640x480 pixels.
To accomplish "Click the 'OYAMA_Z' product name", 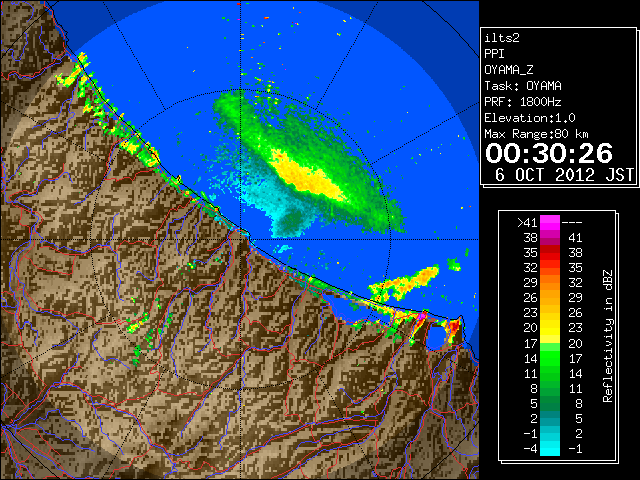I will click(x=509, y=70).
